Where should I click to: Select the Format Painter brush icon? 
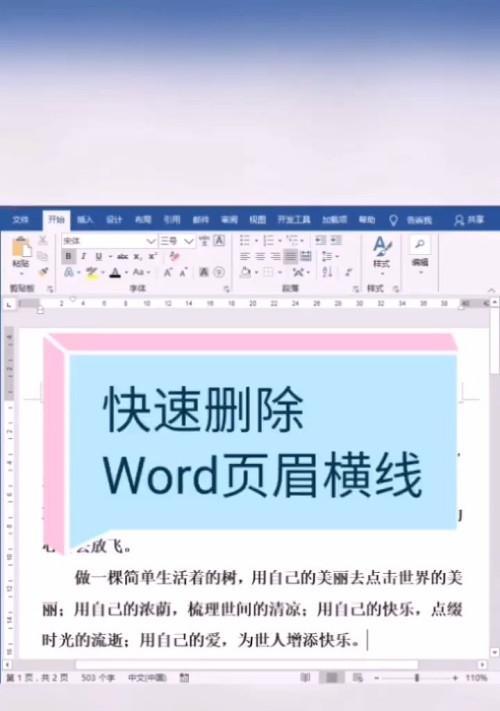pyautogui.click(x=43, y=272)
